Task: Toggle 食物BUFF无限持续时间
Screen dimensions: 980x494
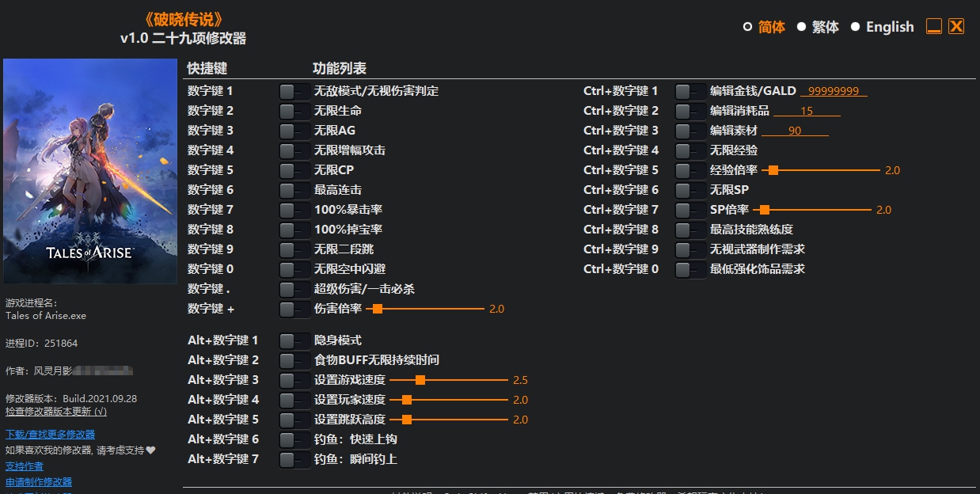Action: point(294,359)
